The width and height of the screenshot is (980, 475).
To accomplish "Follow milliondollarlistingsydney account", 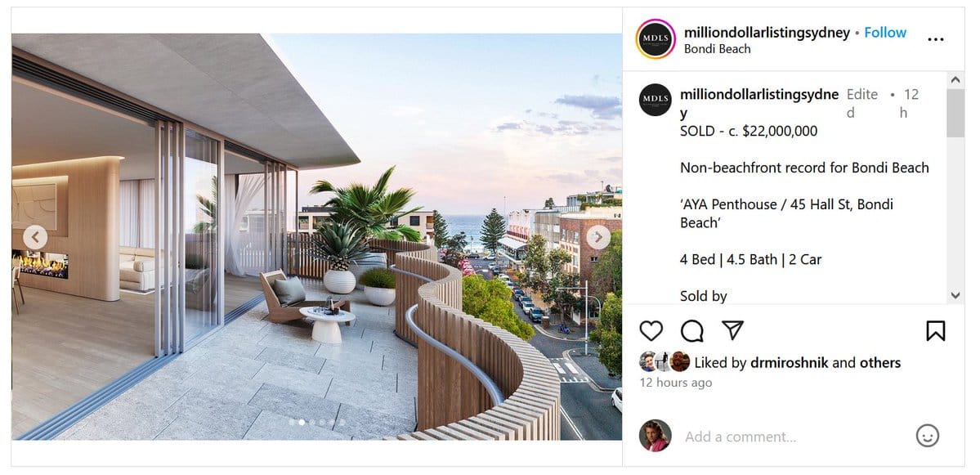I will click(885, 33).
